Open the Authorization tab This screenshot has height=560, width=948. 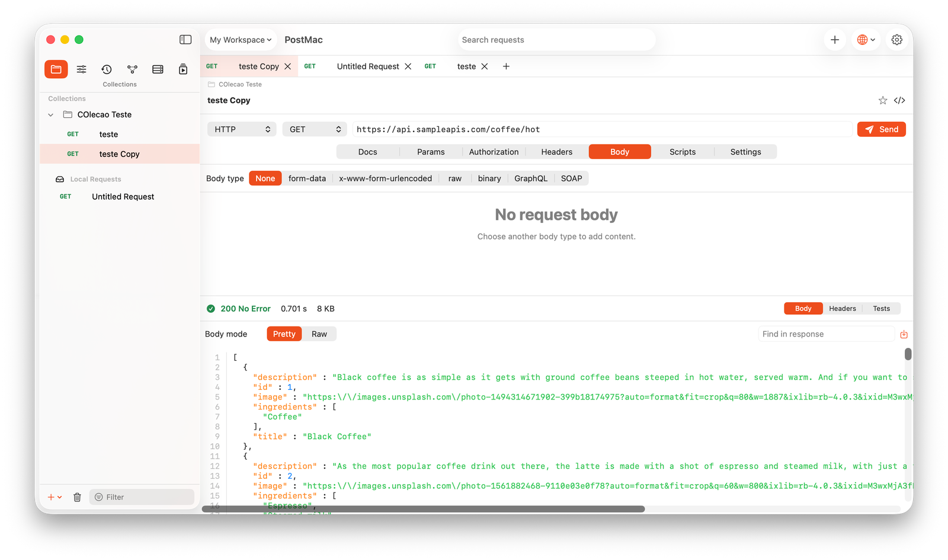pos(494,152)
